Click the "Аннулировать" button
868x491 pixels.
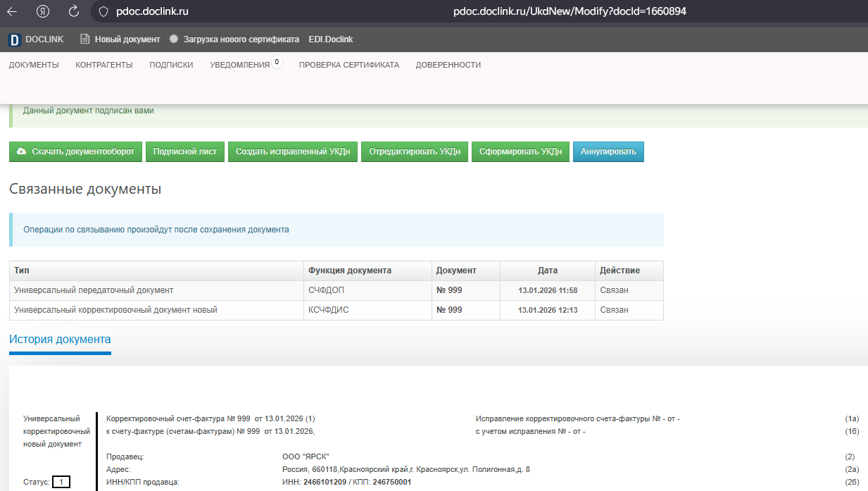coord(608,151)
